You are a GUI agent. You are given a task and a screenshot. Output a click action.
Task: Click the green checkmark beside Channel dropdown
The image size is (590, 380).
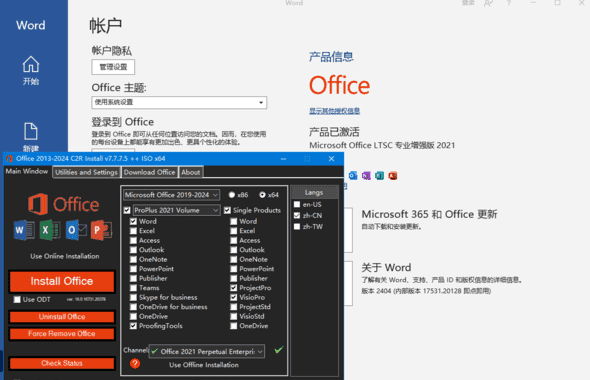(x=278, y=350)
